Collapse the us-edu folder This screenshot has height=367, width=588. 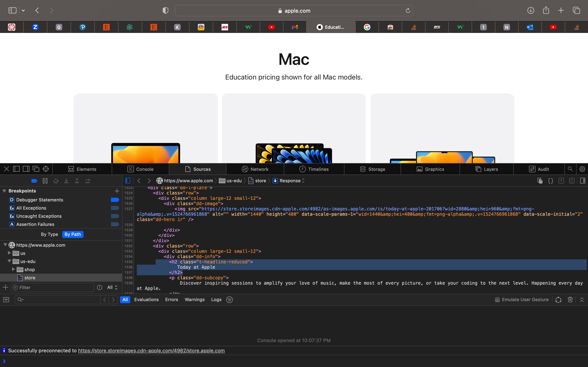(x=9, y=261)
